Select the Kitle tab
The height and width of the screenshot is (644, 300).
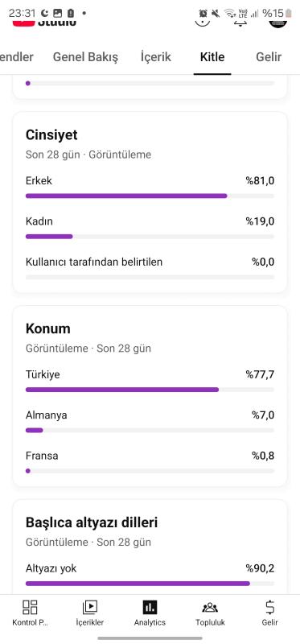[212, 57]
